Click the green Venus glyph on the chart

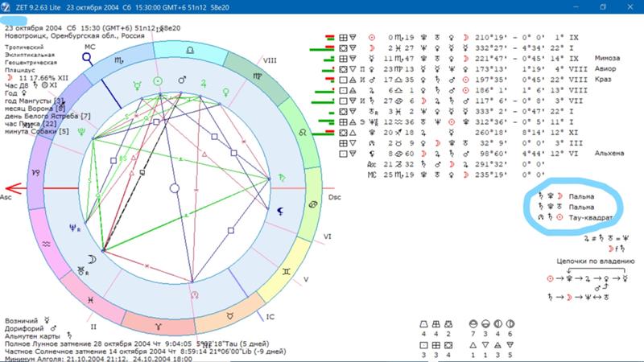226,92
